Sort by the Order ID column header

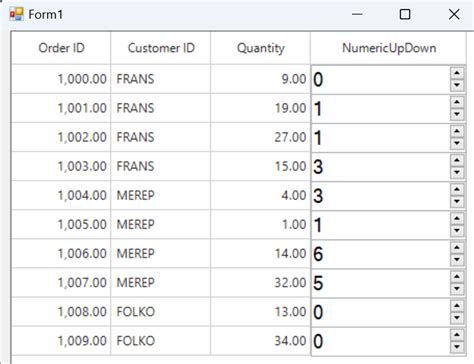point(61,48)
